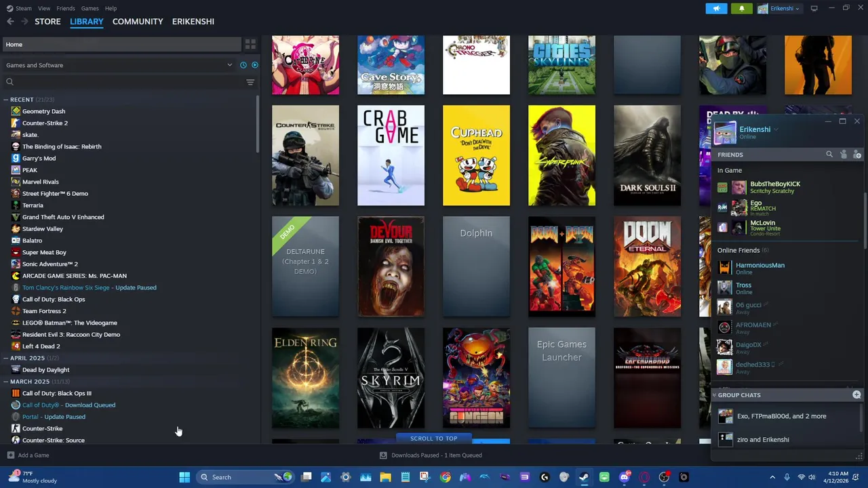Select Counter-Strike 2 in the game list

click(x=45, y=123)
